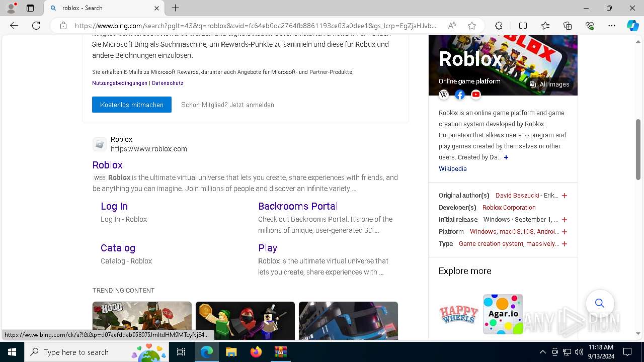Open the volume control in system tray
Screen dimensions: 644x362
pos(579,352)
